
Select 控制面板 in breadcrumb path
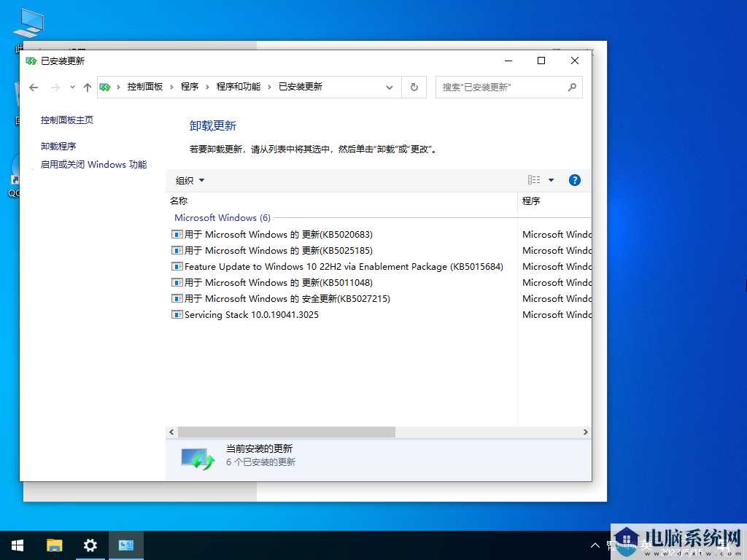click(x=145, y=87)
